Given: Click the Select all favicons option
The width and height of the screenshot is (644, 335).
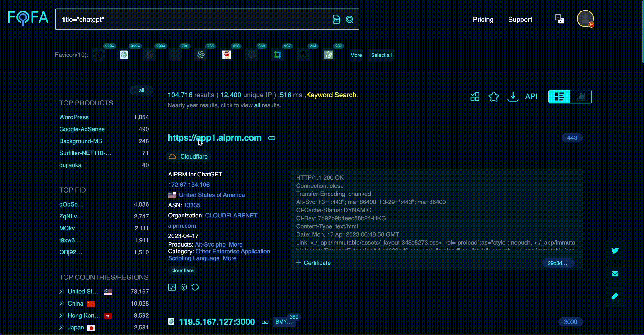Looking at the screenshot, I should coord(381,55).
